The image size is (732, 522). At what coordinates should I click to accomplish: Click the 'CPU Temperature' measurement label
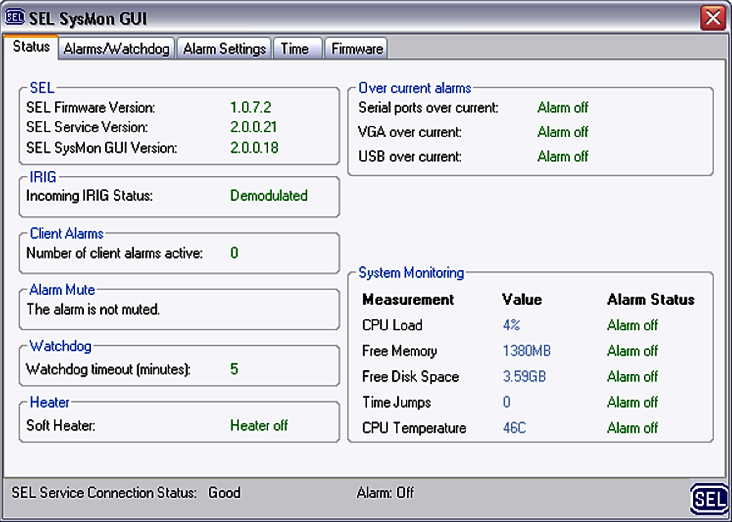(x=414, y=428)
